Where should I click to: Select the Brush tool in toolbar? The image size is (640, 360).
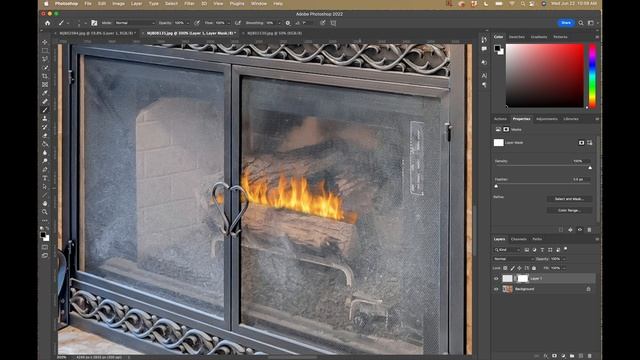(45, 110)
